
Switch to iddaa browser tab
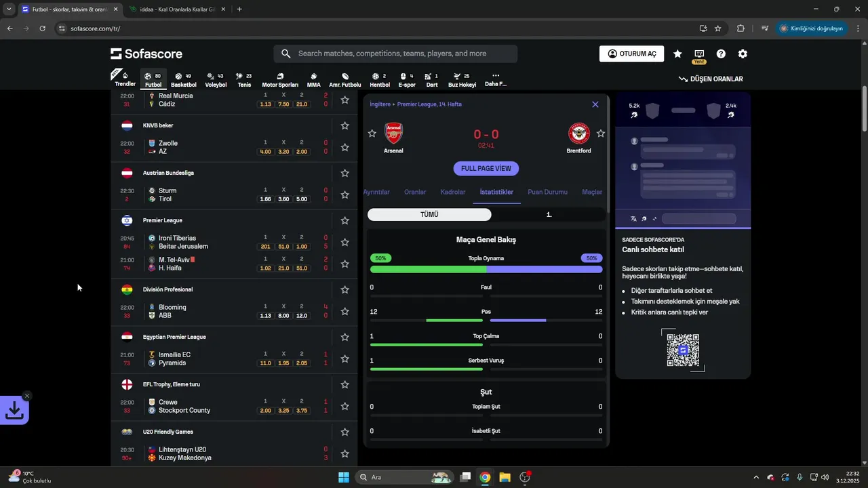click(178, 9)
